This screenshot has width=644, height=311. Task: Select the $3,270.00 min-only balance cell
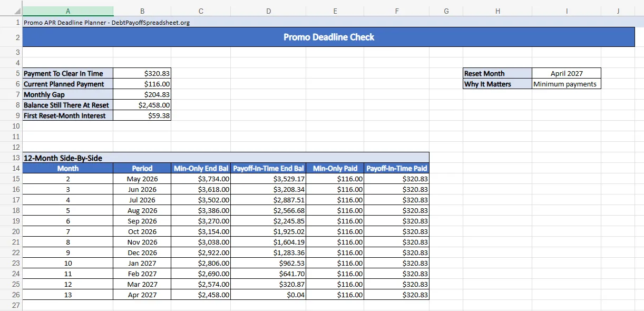201,221
